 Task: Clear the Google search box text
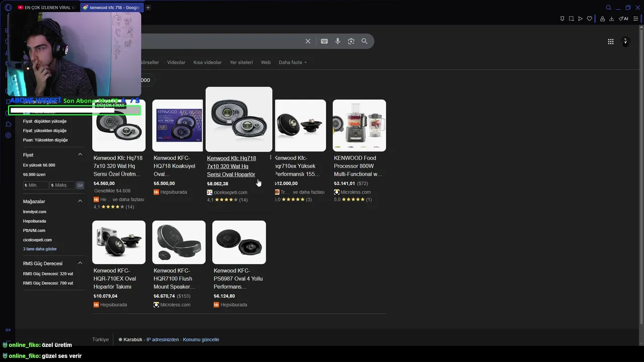coord(308,41)
